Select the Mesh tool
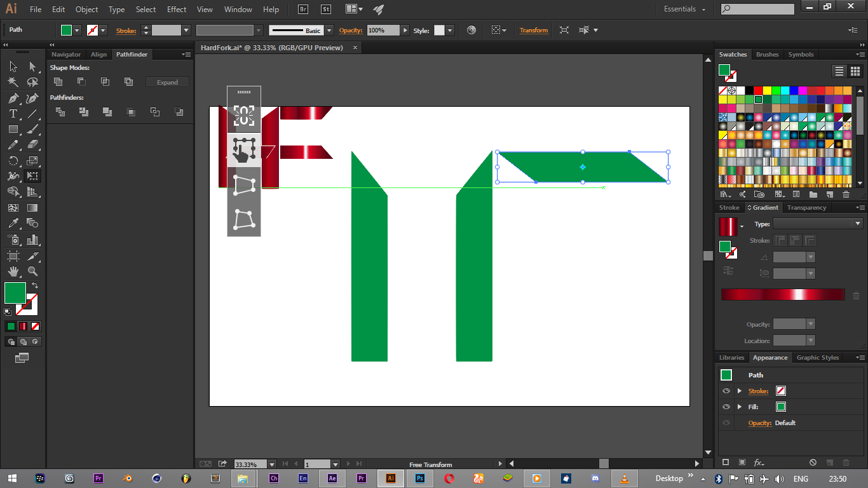The height and width of the screenshot is (488, 868). point(13,208)
